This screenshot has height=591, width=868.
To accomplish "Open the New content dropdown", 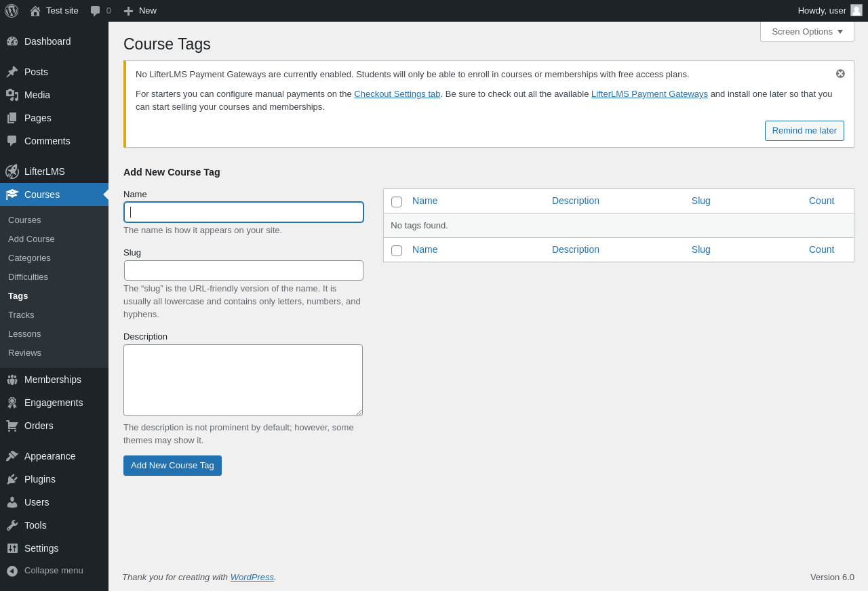I will (x=140, y=11).
